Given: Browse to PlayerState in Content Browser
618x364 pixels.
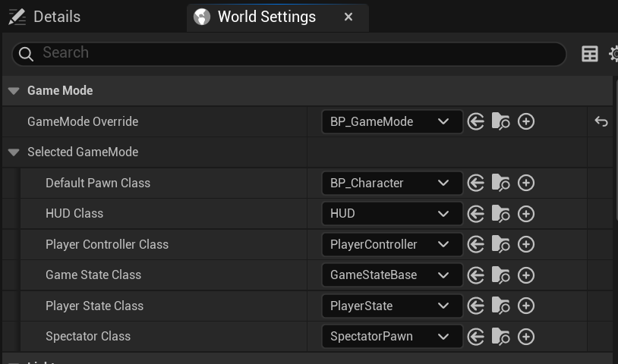Looking at the screenshot, I should coord(500,306).
